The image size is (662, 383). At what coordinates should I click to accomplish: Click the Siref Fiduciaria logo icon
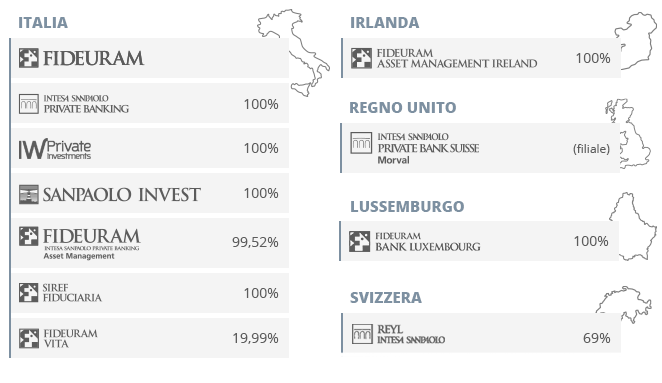pos(28,293)
